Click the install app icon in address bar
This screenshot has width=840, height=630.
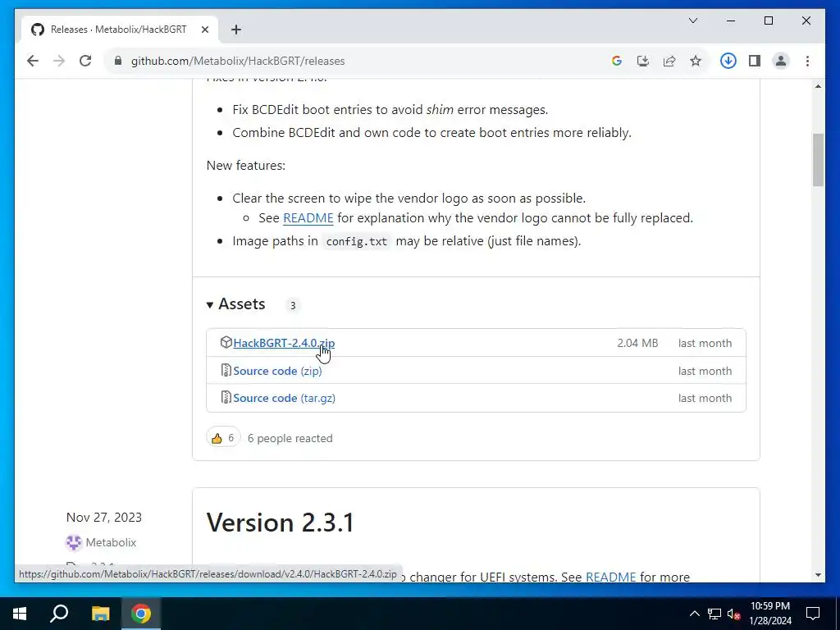click(643, 61)
